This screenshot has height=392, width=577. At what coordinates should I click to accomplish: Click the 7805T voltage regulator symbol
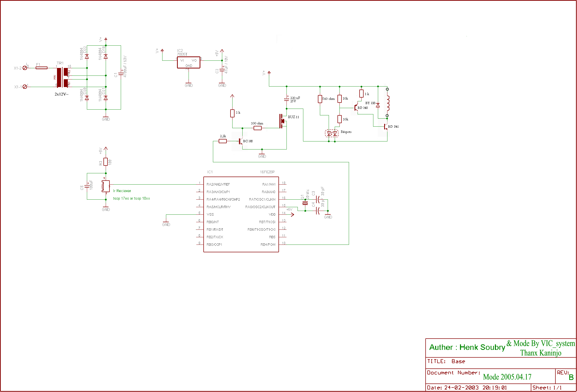189,62
